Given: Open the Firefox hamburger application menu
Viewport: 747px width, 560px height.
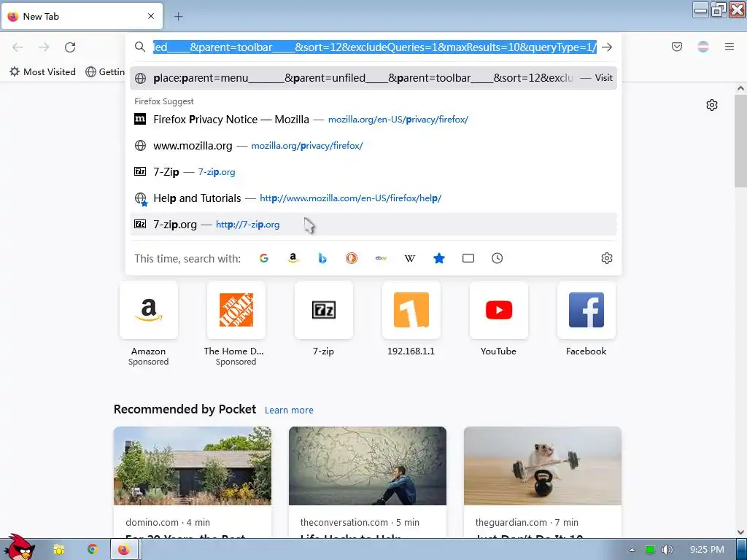Looking at the screenshot, I should [x=729, y=47].
